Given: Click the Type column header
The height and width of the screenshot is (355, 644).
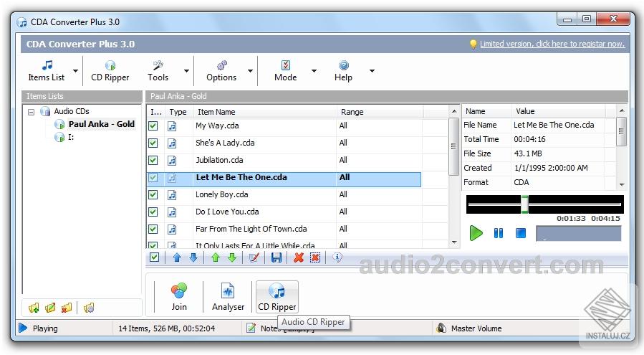Looking at the screenshot, I should (178, 112).
